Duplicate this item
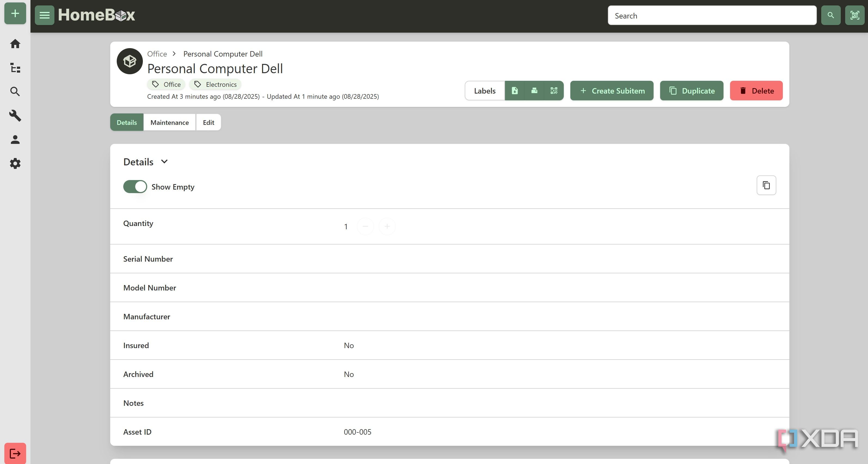Screen dimensions: 868x464 pos(691,91)
